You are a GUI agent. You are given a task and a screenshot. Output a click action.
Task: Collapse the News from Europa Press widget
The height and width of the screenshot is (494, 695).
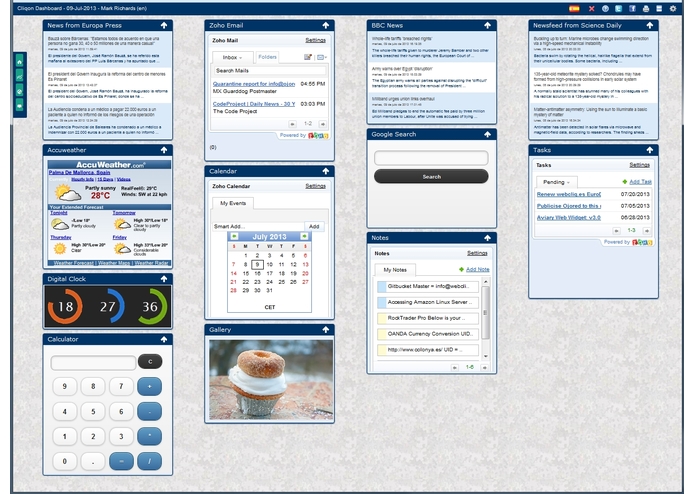coord(164,25)
